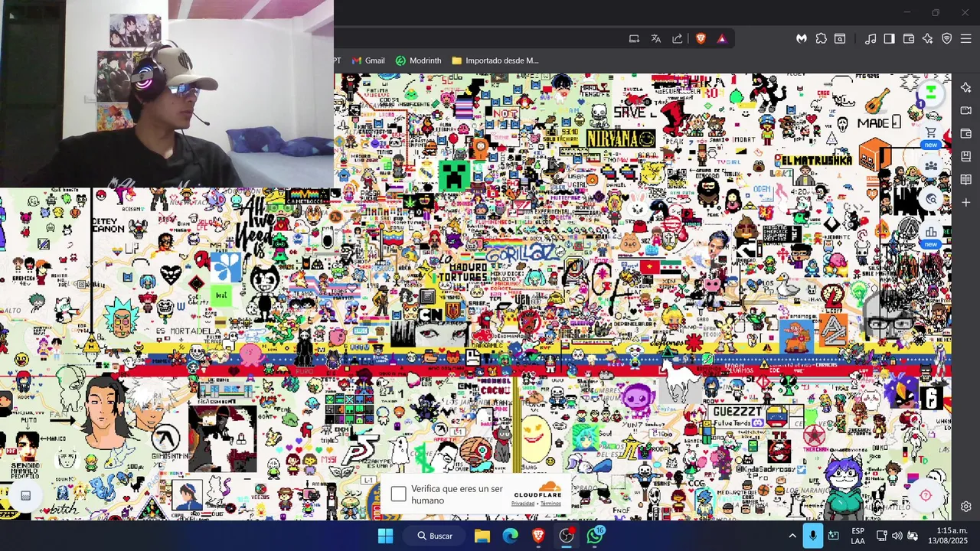Open the Cloudflare Términos link

point(550,504)
